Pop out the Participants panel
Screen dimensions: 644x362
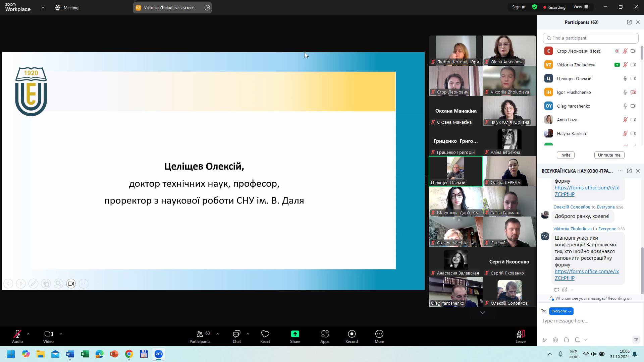pyautogui.click(x=629, y=22)
